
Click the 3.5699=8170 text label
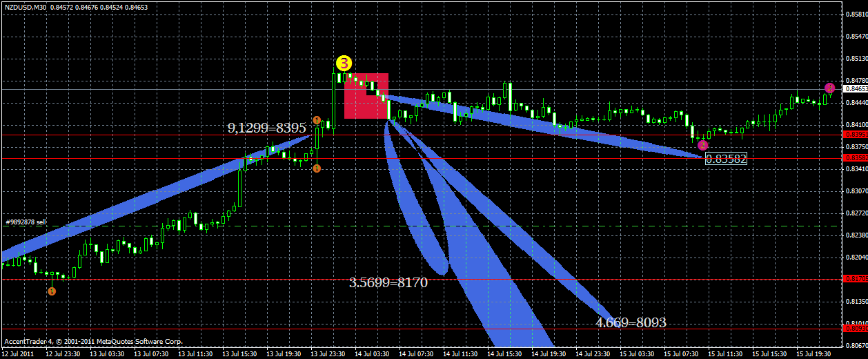tap(388, 282)
